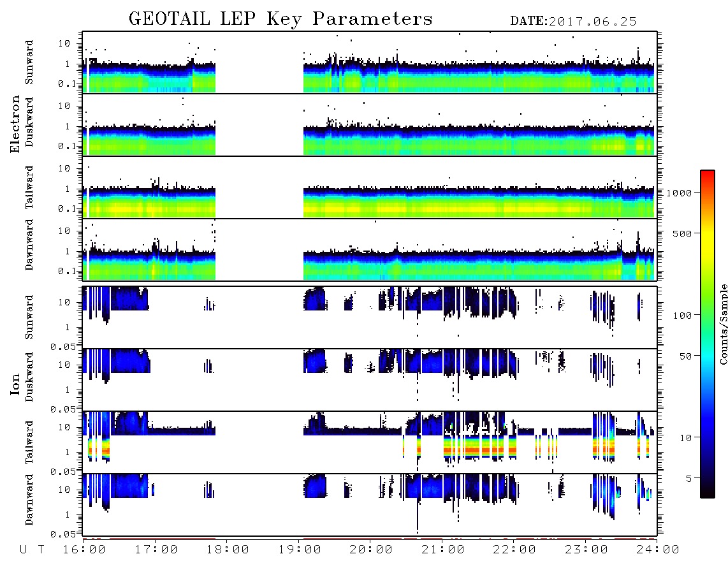Click the '20:00' time tick label
Screen dimensions: 728x561
pos(371,550)
